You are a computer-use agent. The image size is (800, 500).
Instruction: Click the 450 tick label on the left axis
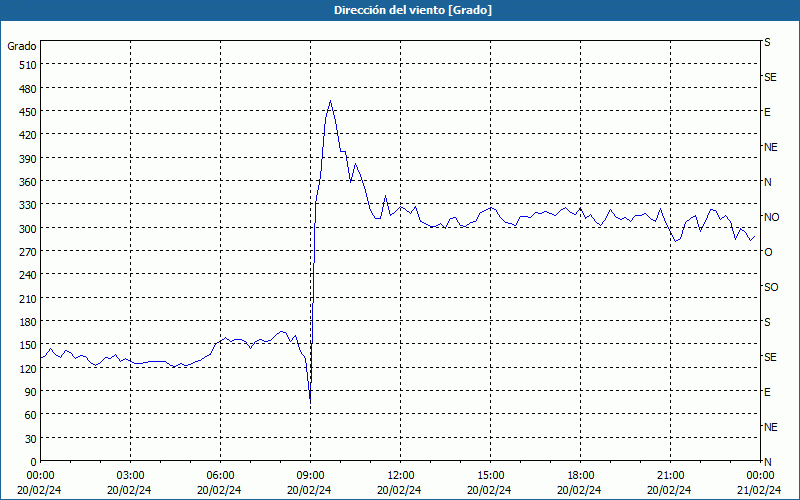[28, 112]
